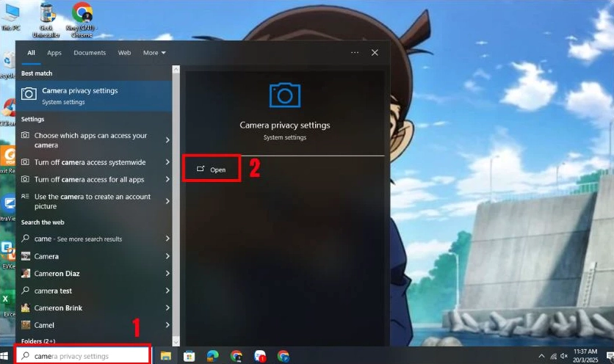Click the taskbar search input box

[x=84, y=356]
